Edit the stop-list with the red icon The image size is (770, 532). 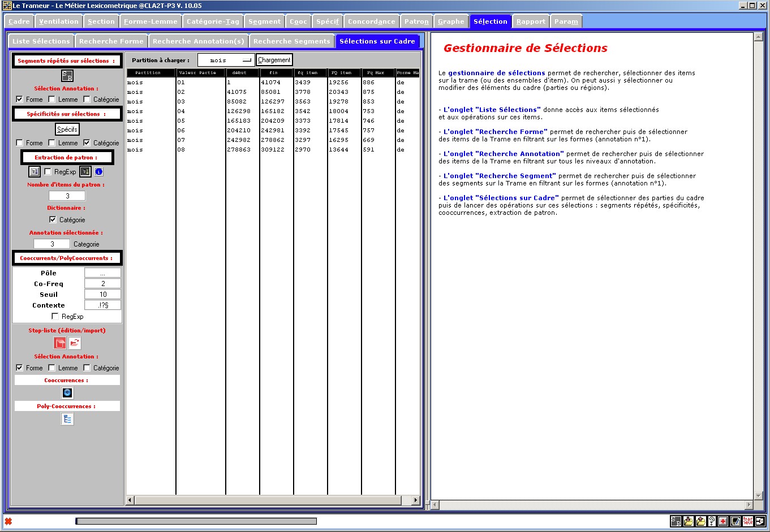(x=60, y=343)
